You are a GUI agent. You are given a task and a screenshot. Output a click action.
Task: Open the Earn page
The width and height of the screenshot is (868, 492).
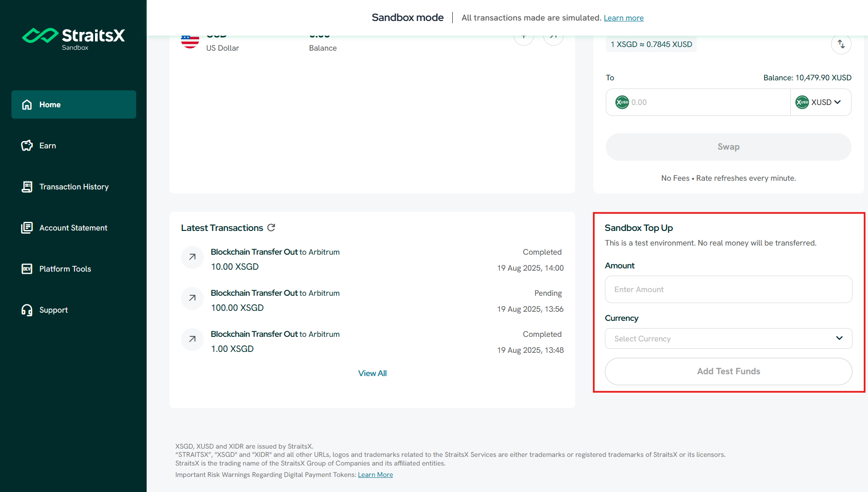click(74, 146)
